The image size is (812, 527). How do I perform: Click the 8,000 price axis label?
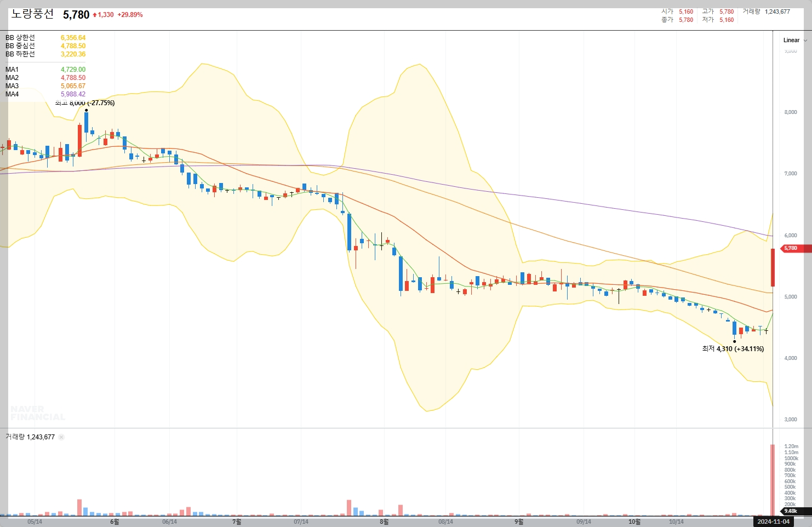(791, 112)
